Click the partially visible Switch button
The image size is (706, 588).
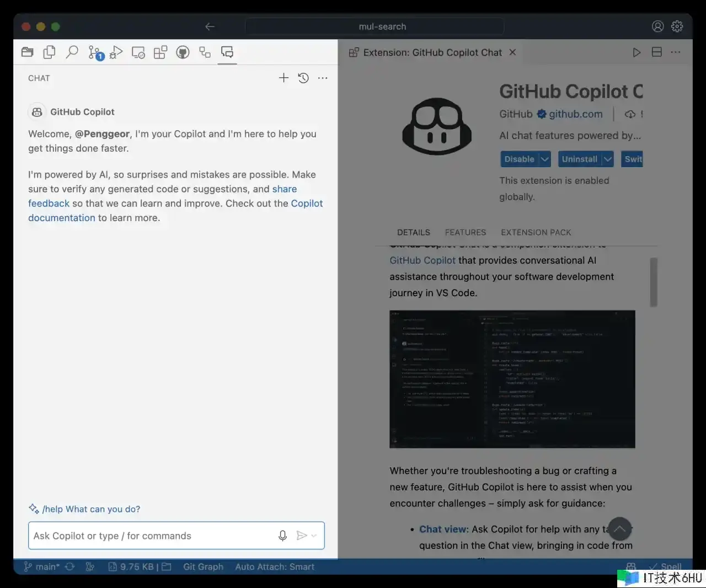click(x=632, y=159)
